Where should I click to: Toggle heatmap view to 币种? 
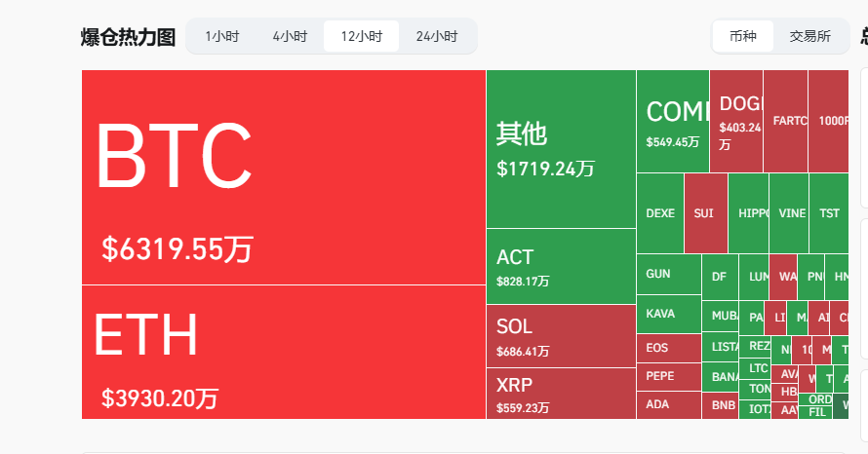[x=742, y=36]
